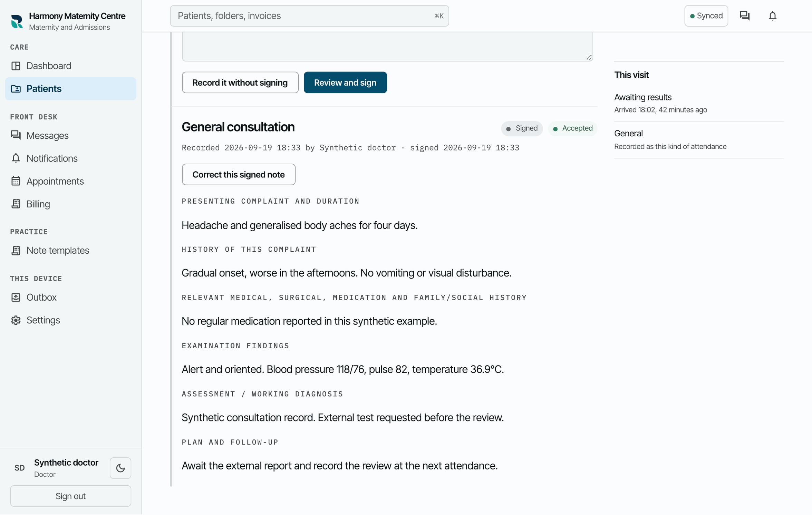Viewport: 812px width, 515px height.
Task: Click the text area resize handle corner
Action: pos(589,57)
